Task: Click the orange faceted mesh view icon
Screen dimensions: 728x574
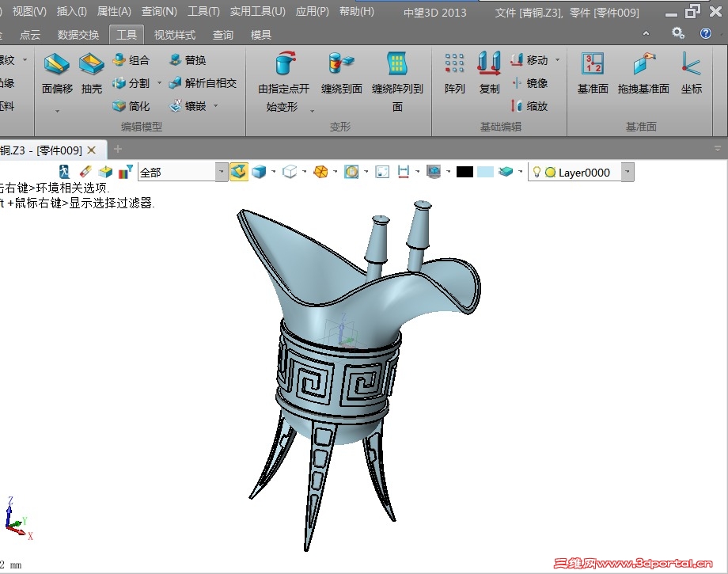Action: point(320,172)
